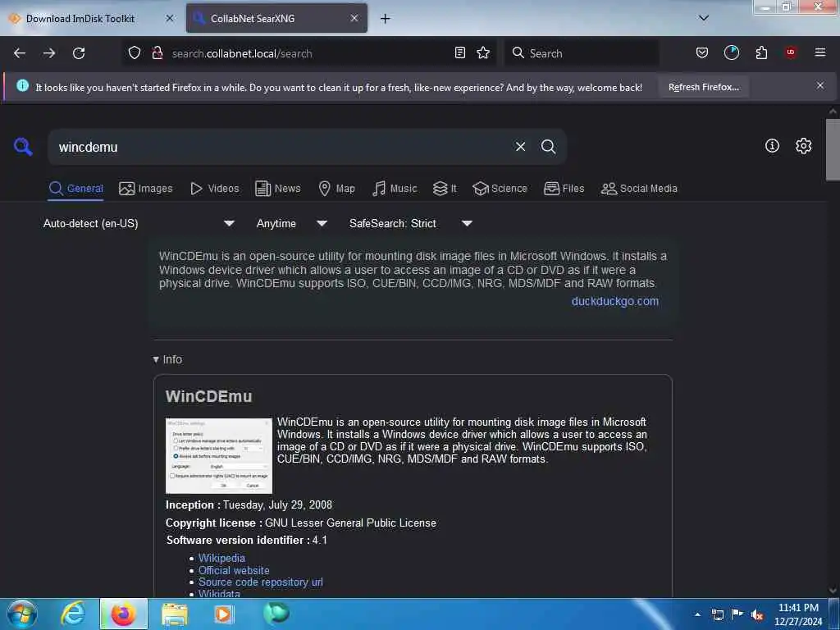This screenshot has height=630, width=840.
Task: Open the duckduckgo.com source link
Action: coord(615,301)
